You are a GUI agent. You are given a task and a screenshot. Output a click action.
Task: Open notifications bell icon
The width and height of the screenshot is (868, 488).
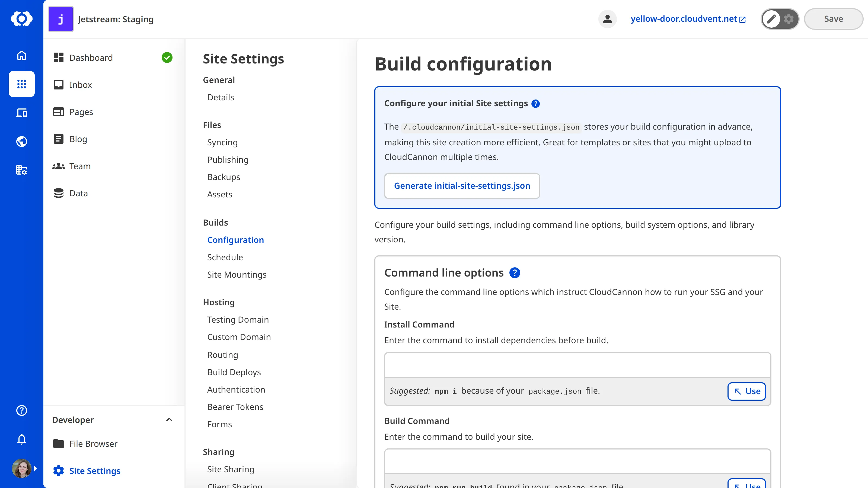[22, 439]
